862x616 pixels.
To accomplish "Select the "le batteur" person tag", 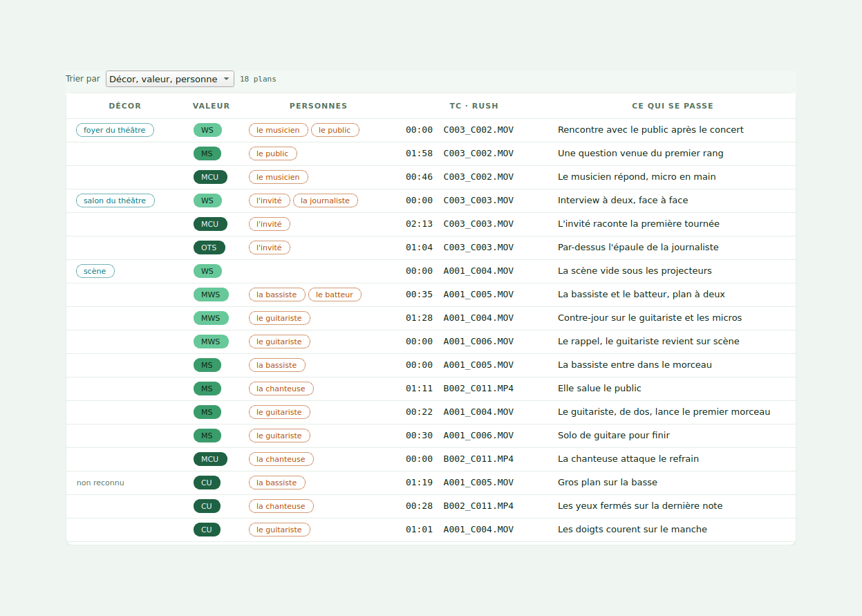I will point(335,295).
